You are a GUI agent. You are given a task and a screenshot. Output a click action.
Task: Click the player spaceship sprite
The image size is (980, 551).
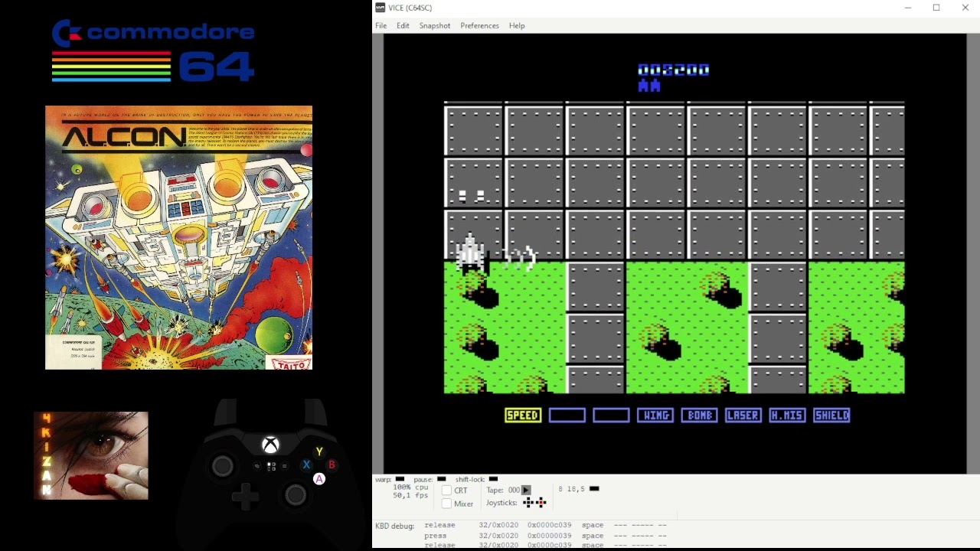pos(471,254)
